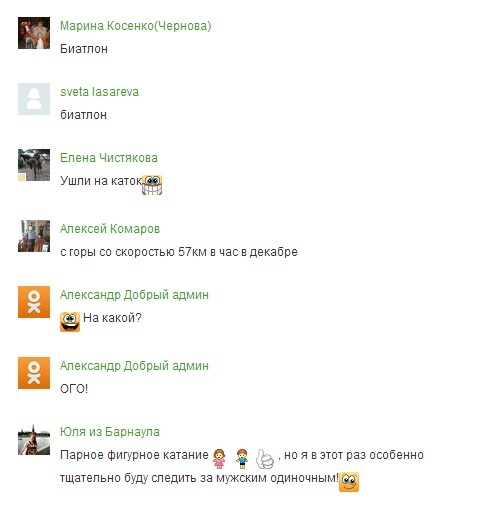The width and height of the screenshot is (489, 510).
Task: Click the girl in pink dress emoji
Action: click(x=219, y=459)
